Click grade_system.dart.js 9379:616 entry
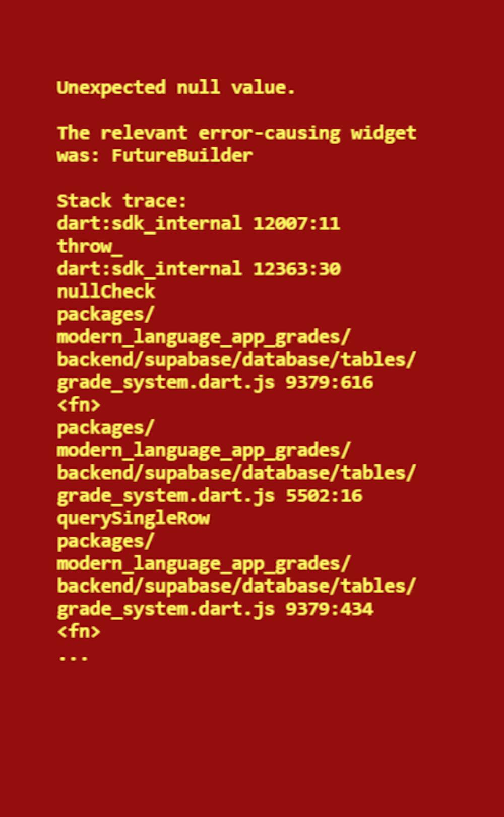 tap(215, 382)
